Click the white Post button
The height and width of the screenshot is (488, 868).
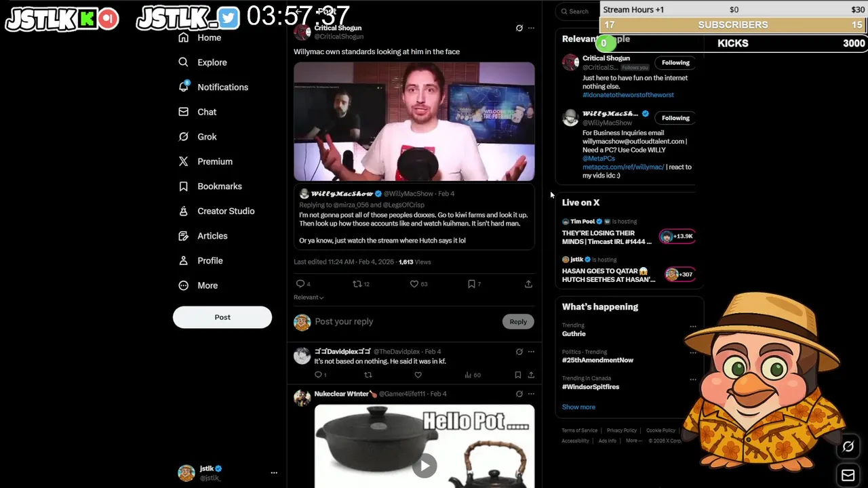(222, 317)
